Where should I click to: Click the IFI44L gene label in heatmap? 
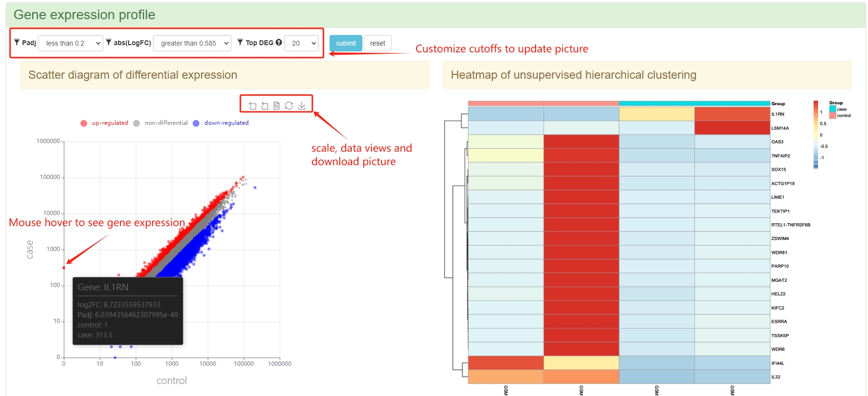(778, 363)
